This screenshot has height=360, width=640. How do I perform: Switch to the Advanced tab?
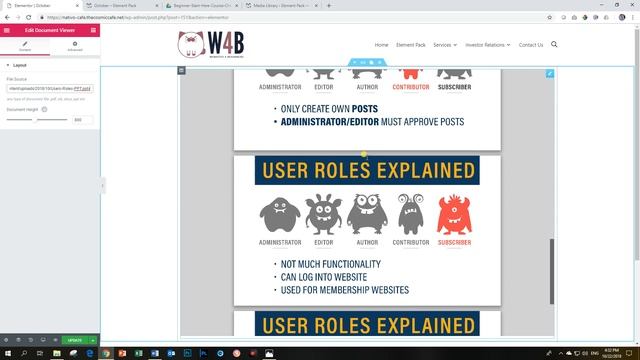click(x=75, y=46)
